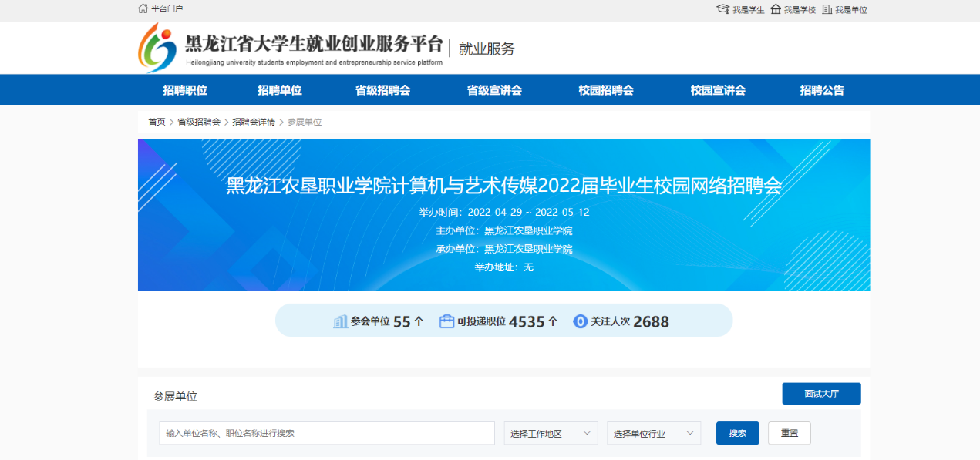Open the 校园招聘会 menu item
The width and height of the screenshot is (980, 460).
click(x=606, y=90)
